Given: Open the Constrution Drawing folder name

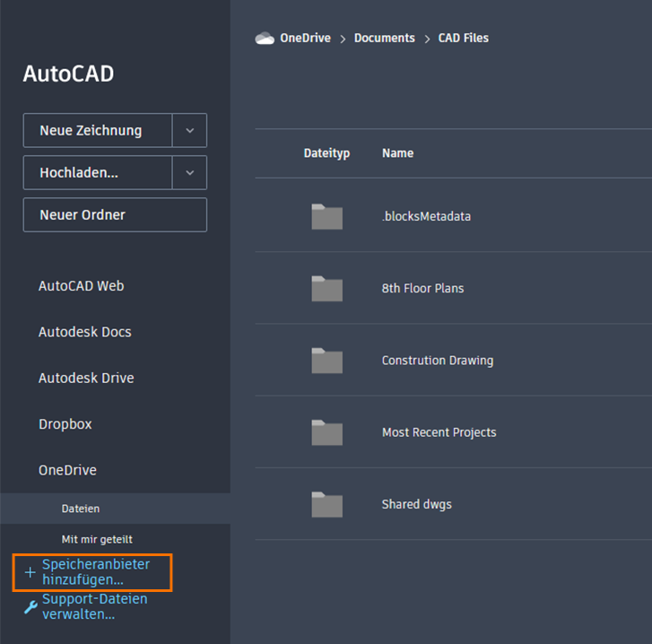Looking at the screenshot, I should point(438,361).
